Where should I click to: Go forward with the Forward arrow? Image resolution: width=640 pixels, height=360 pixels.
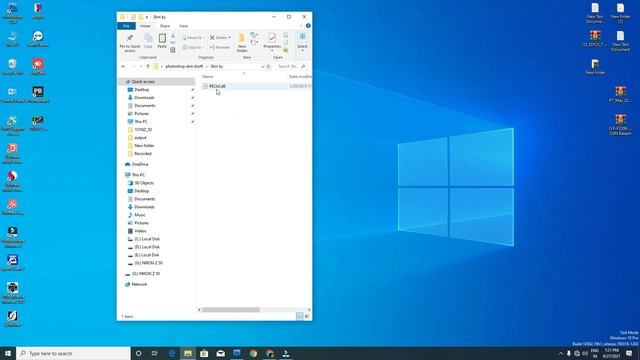point(133,66)
